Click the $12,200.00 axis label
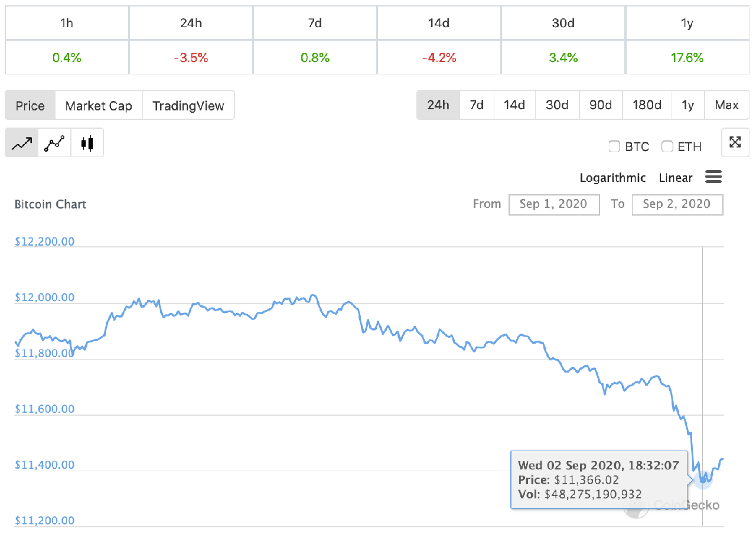The width and height of the screenshot is (756, 535). click(45, 242)
